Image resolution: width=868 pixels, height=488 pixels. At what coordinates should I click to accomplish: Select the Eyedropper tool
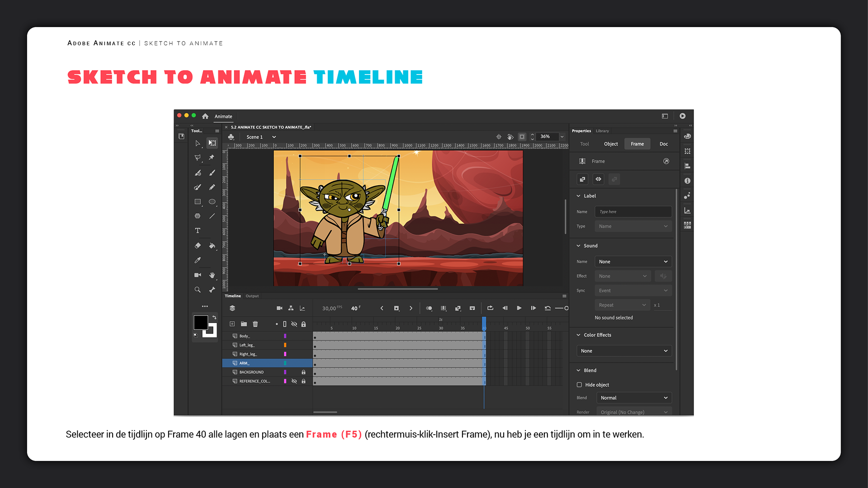pyautogui.click(x=198, y=260)
